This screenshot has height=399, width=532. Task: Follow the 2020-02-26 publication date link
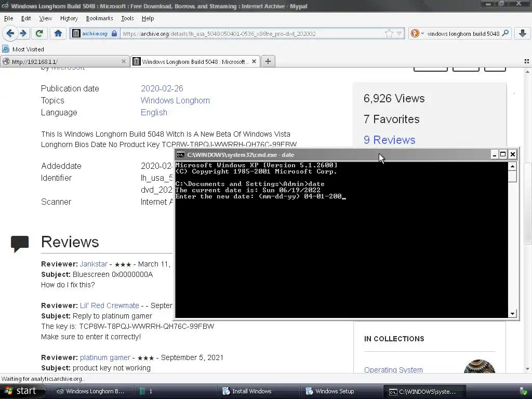click(162, 88)
